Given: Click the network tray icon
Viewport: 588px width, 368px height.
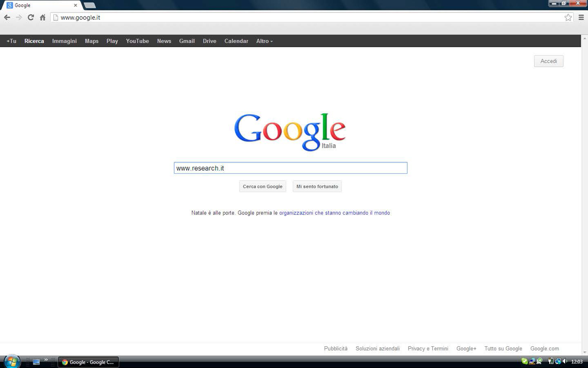Looking at the screenshot, I should pyautogui.click(x=558, y=362).
